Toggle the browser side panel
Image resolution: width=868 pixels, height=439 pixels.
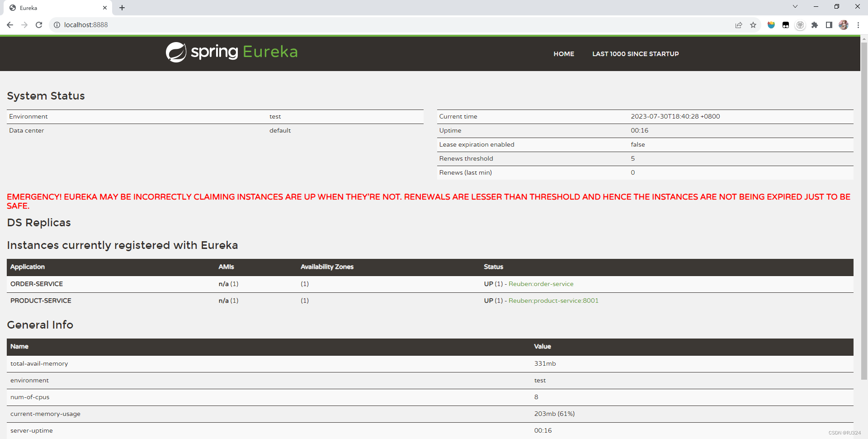[829, 25]
